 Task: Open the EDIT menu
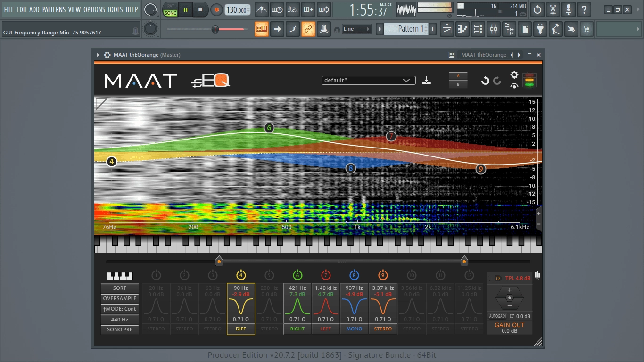click(x=22, y=9)
